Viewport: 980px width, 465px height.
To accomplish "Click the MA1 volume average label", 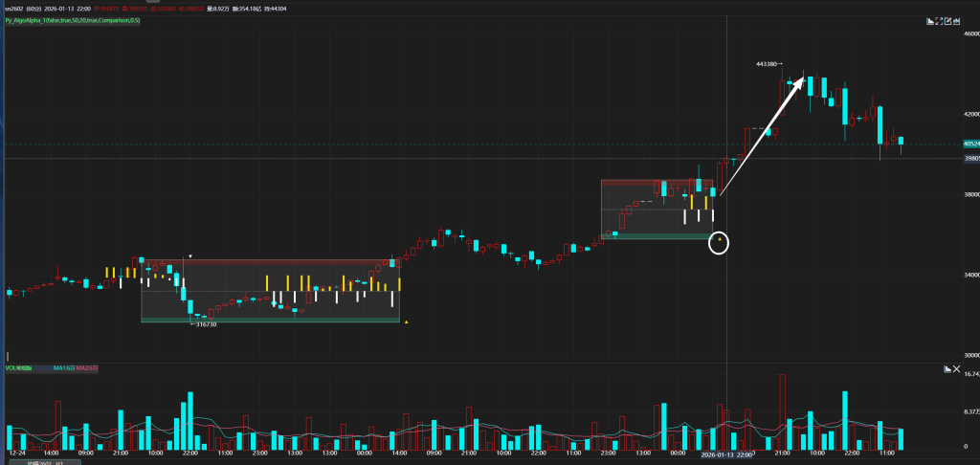I will (64, 368).
